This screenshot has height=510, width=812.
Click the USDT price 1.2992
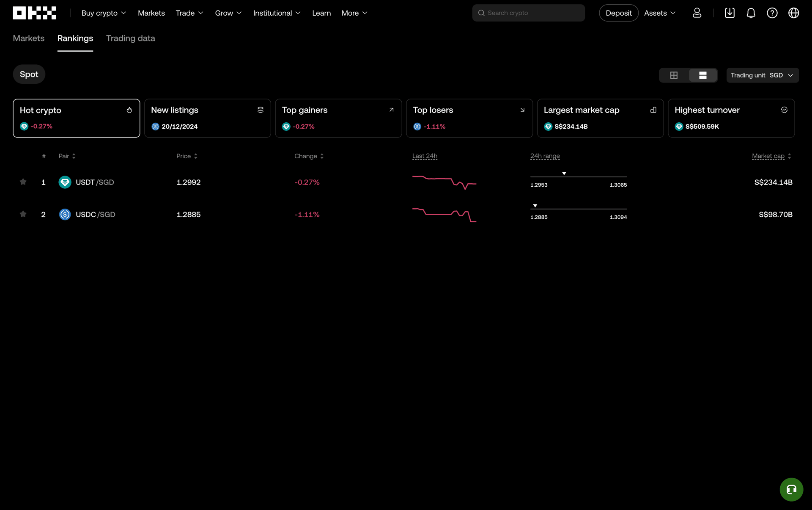pyautogui.click(x=189, y=182)
